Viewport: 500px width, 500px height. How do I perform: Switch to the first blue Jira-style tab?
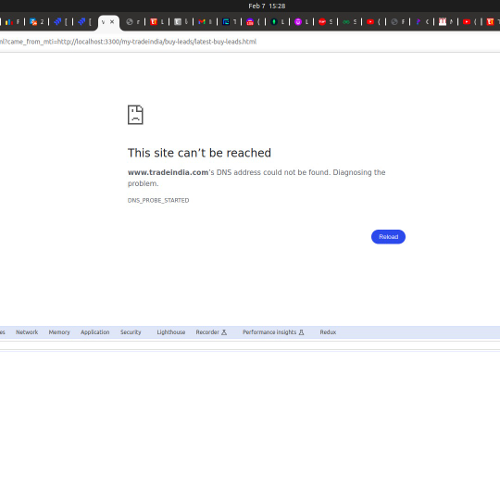pyautogui.click(x=60, y=22)
